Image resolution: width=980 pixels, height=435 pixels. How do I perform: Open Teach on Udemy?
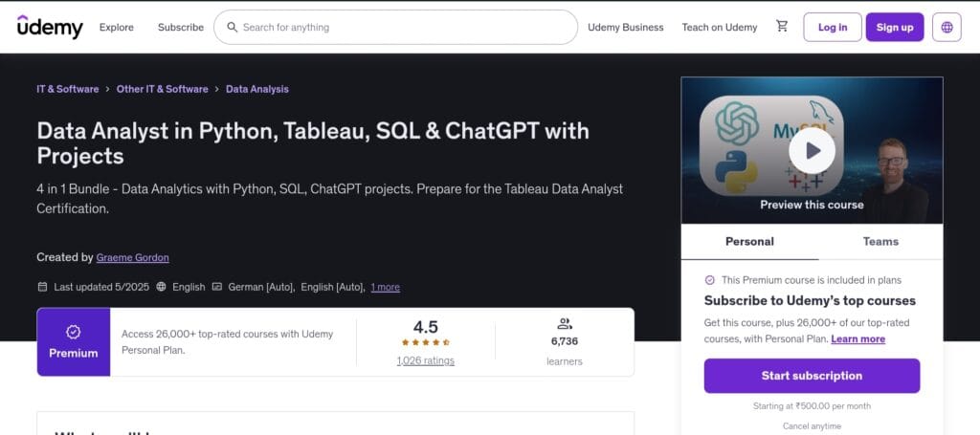click(720, 28)
